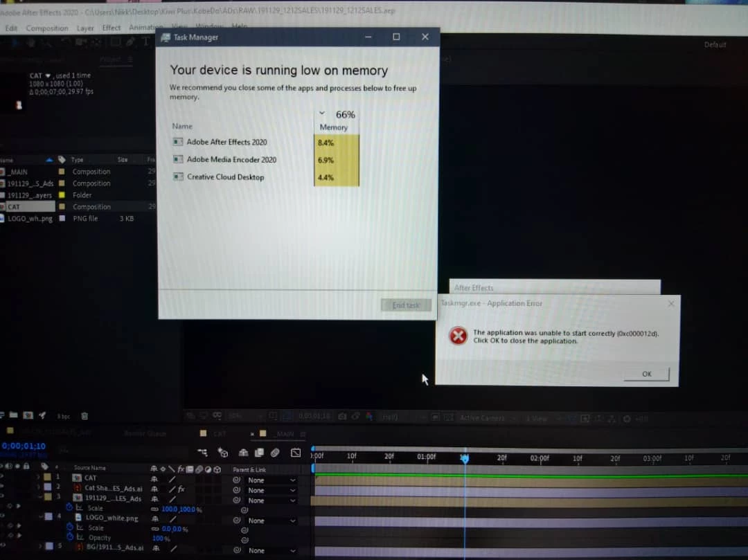748x560 pixels.
Task: Open Parent dropdown for CAT layer
Action: tap(271, 480)
